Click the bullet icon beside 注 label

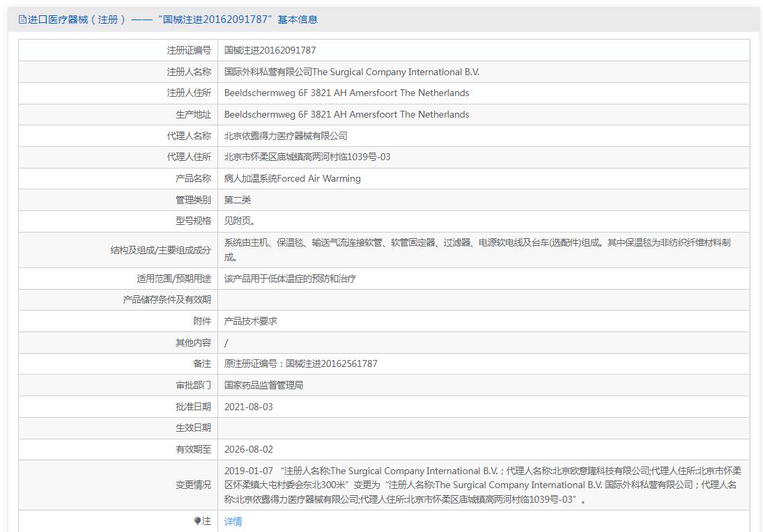click(x=197, y=522)
